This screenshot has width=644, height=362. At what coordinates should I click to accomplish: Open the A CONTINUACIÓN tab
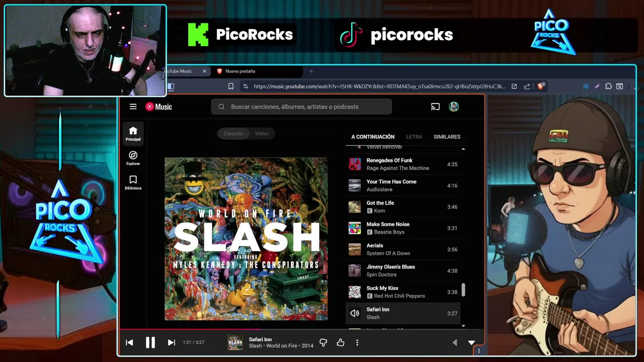[373, 137]
